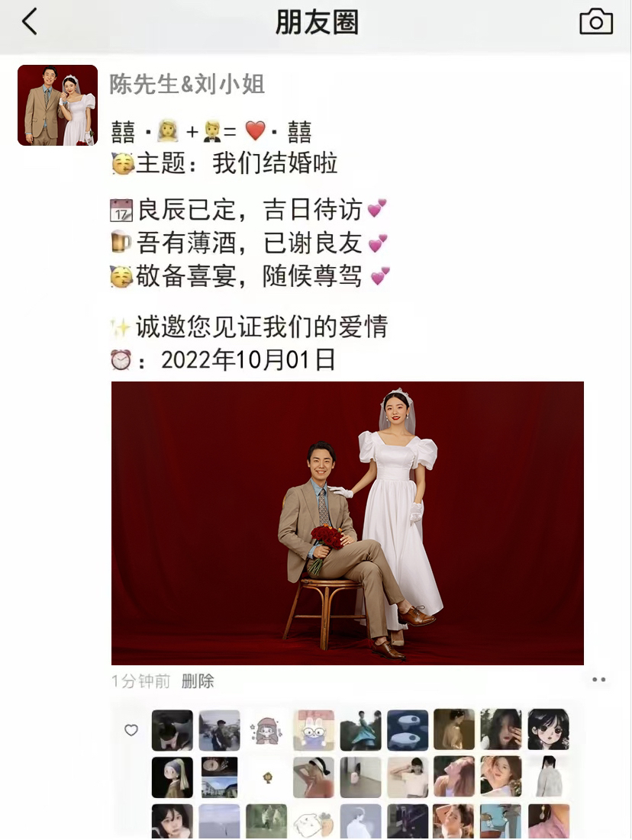Tap the 朋友圈 title header
Screen dimensions: 632x840
317,22
